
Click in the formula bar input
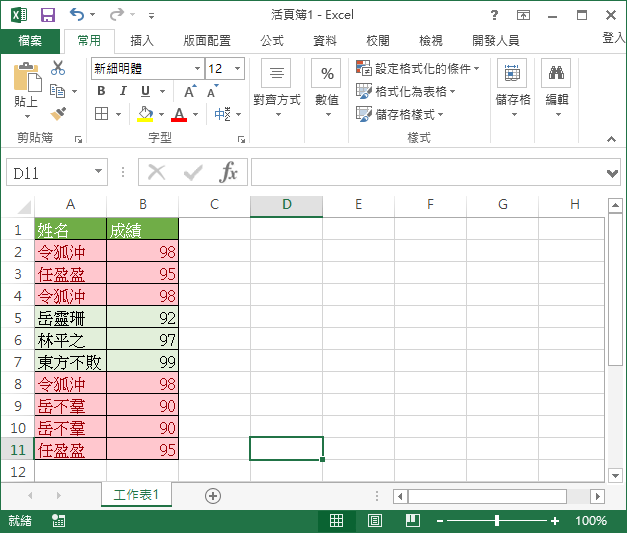(x=428, y=172)
